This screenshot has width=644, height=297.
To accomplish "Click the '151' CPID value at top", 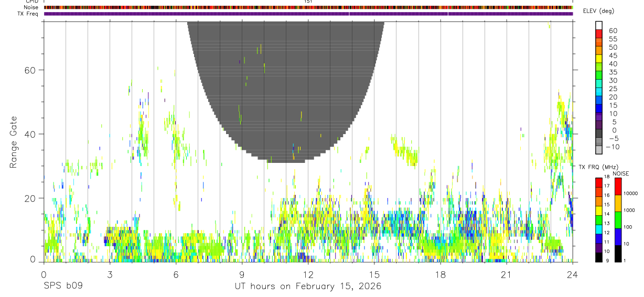I will pyautogui.click(x=308, y=2).
